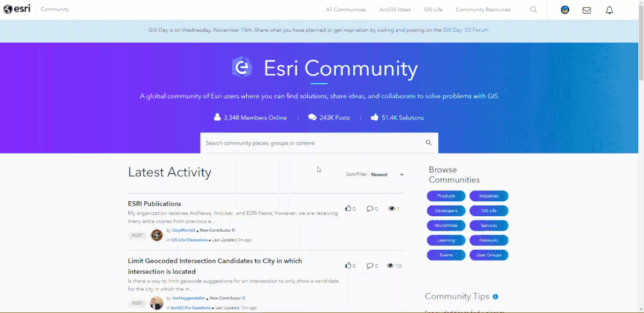644x313 pixels.
Task: Open the ESRI Publications post title
Action: click(x=155, y=203)
